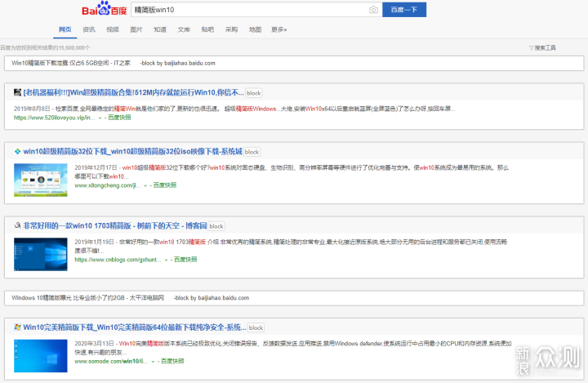
Task: Open 搜索工具 filter options
Action: pos(542,47)
